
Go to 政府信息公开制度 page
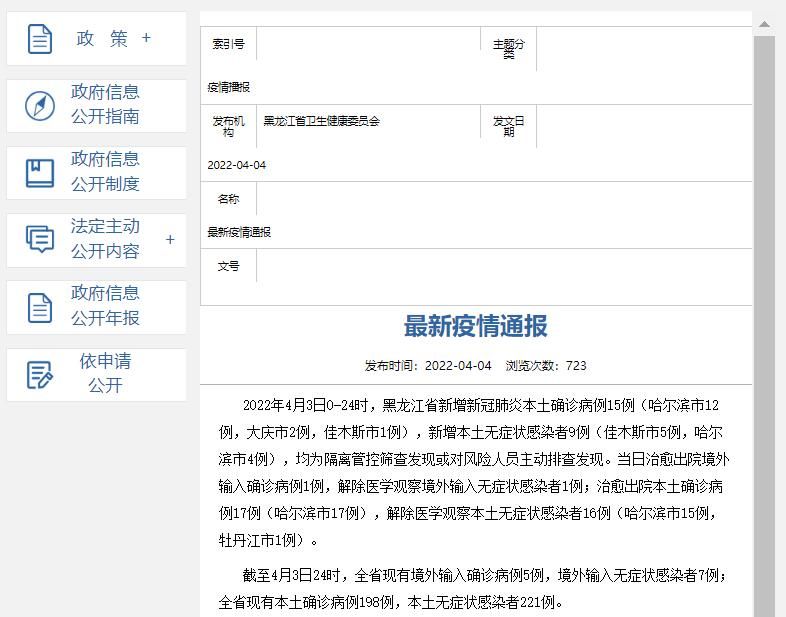pyautogui.click(x=105, y=172)
